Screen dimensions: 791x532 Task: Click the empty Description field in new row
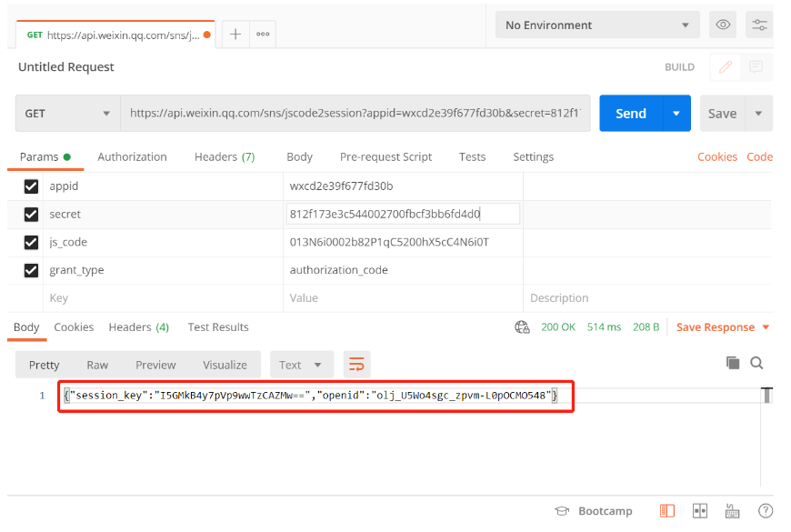click(x=647, y=297)
